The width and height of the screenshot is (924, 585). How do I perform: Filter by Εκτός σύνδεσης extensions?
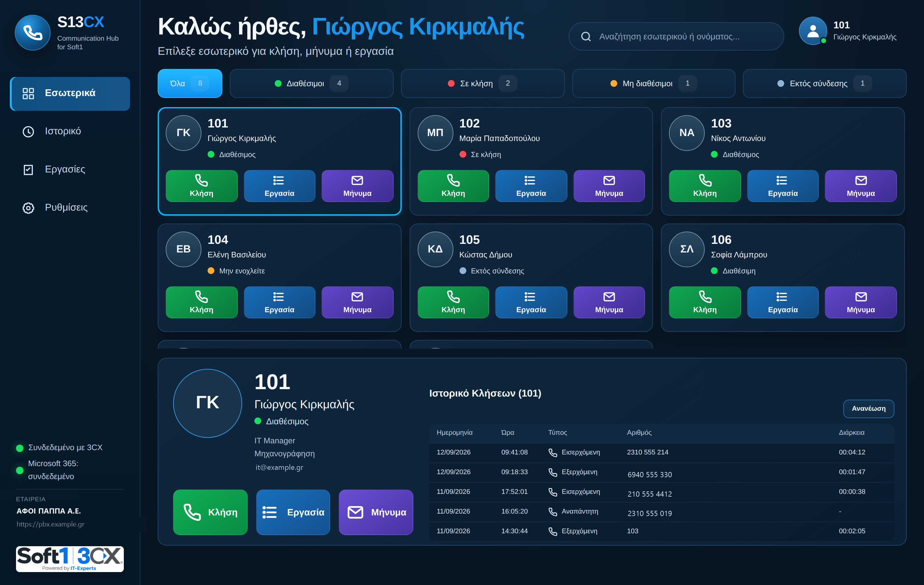(824, 83)
